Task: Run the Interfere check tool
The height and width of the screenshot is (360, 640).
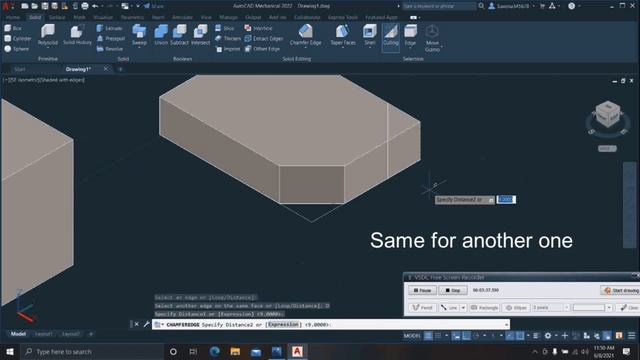Action: tap(258, 28)
